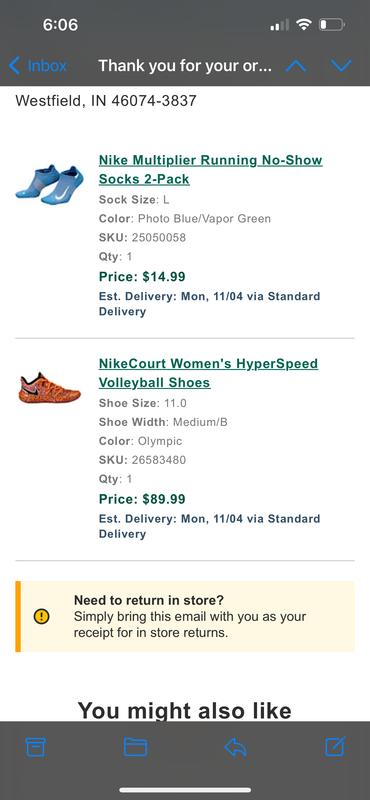Tap the You might also like heading
Viewport: 370px width, 800px height.
(x=185, y=710)
